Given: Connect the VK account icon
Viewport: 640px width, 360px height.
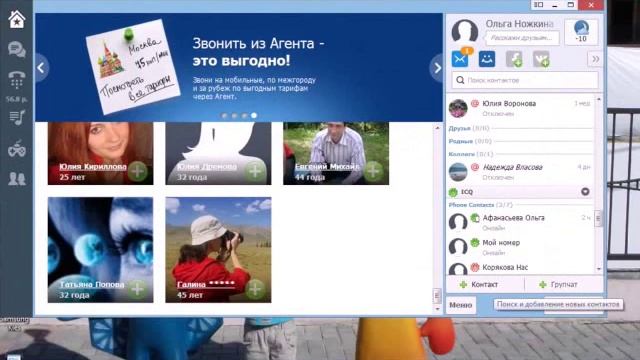Looking at the screenshot, I should tap(541, 59).
